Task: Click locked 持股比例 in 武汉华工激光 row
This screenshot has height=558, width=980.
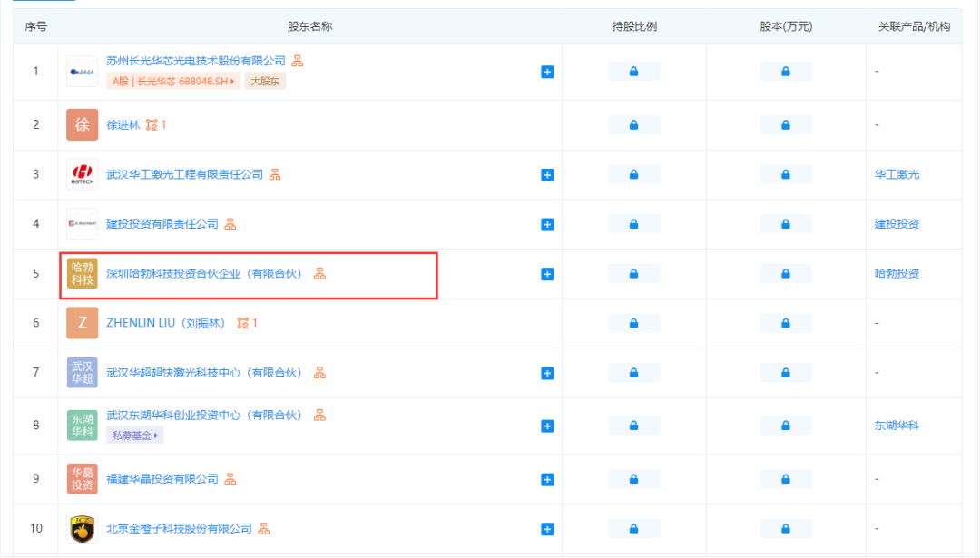Action: click(633, 174)
